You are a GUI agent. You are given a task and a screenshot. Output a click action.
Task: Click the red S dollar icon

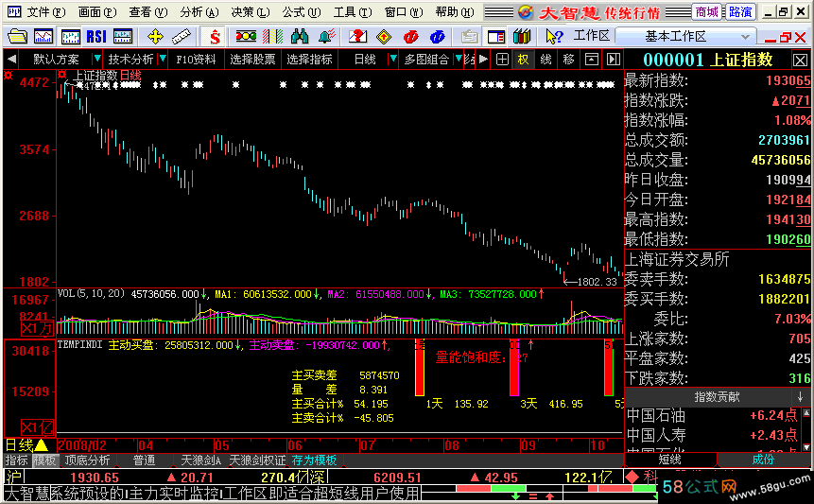click(215, 36)
